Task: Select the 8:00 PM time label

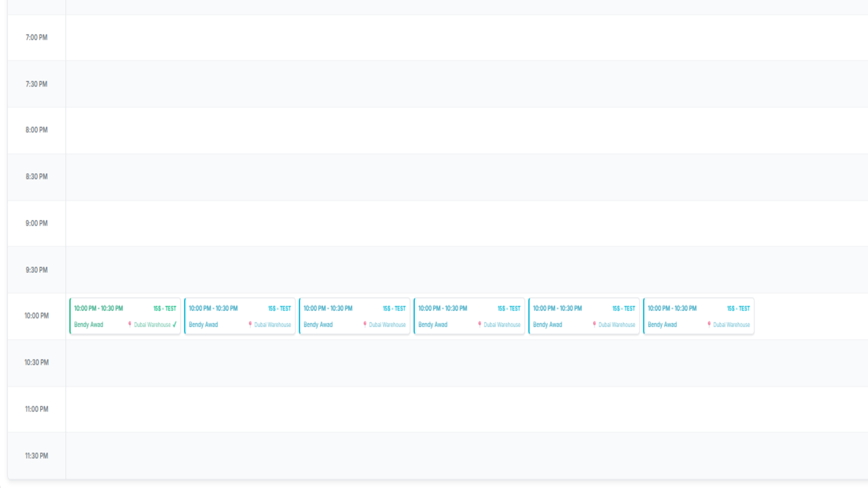Action: pyautogui.click(x=36, y=130)
